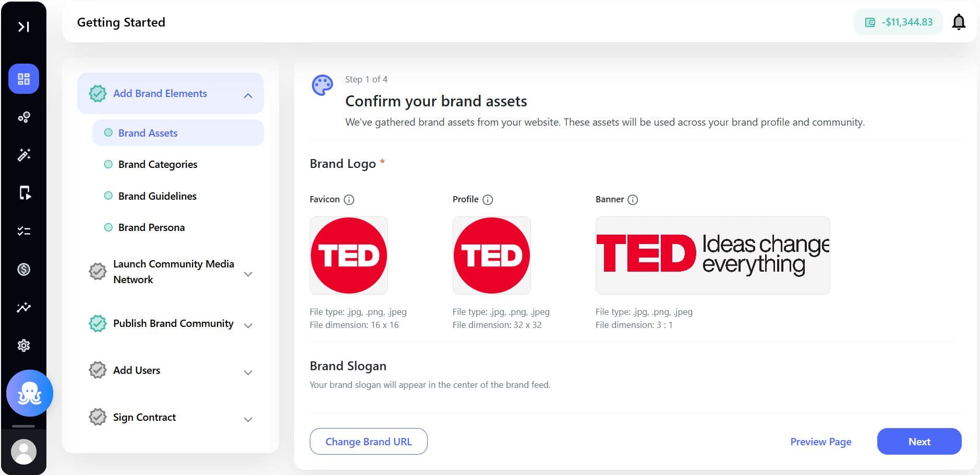Open the analytics trend line icon
The image size is (980, 475).
click(23, 307)
